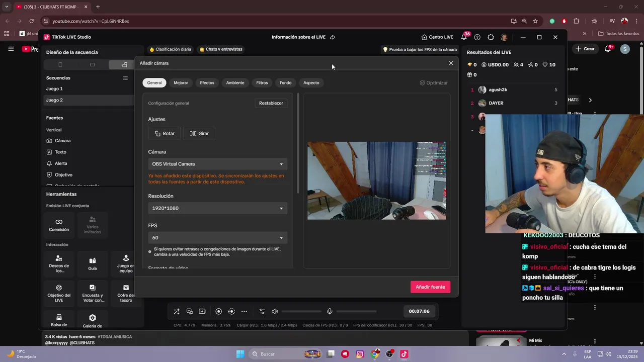Click the magic wand effects icon
This screenshot has width=644, height=362.
[177, 311]
